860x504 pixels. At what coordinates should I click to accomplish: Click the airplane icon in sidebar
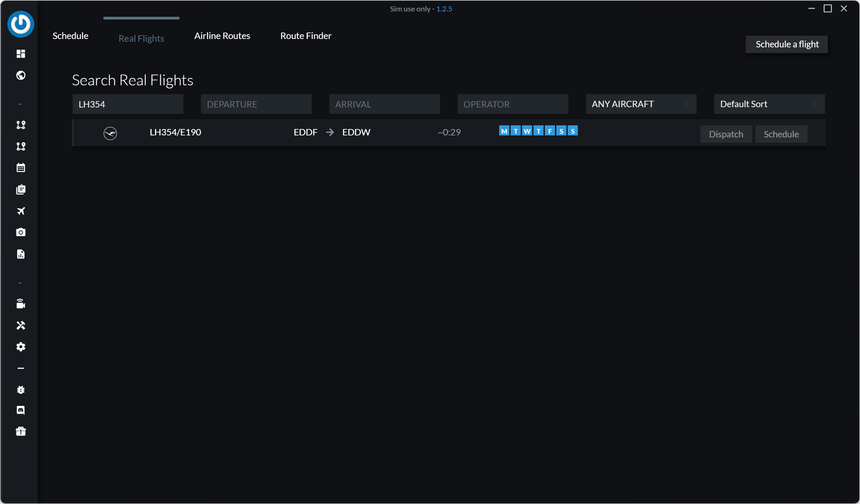pos(21,211)
